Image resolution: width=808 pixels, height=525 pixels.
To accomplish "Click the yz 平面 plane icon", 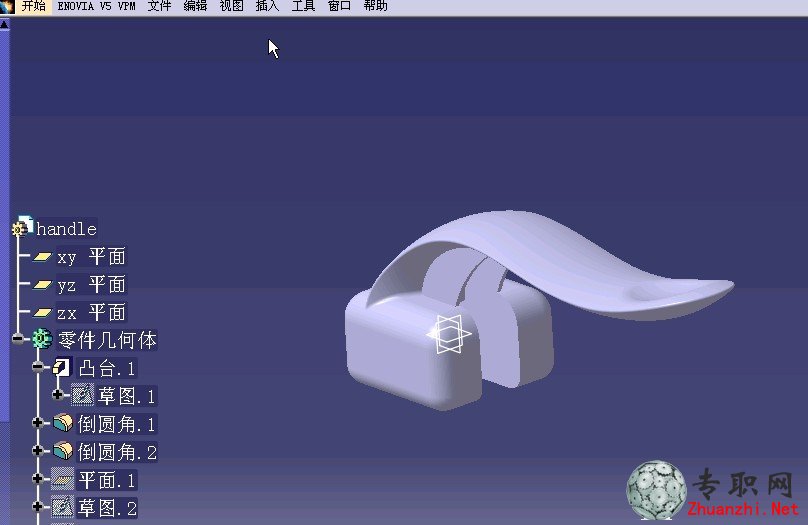I will pyautogui.click(x=42, y=284).
